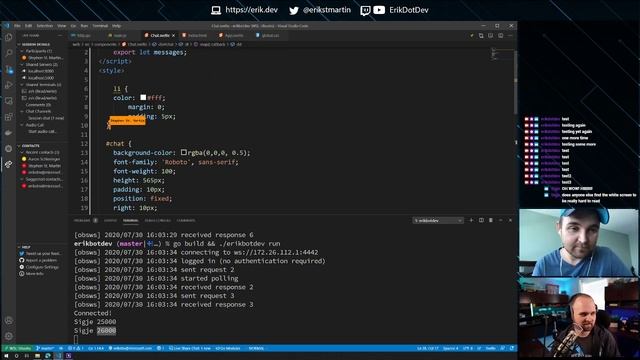Viewport: 640px width, 360px height.
Task: Click the Twitter icon in Help section
Action: 22,253
